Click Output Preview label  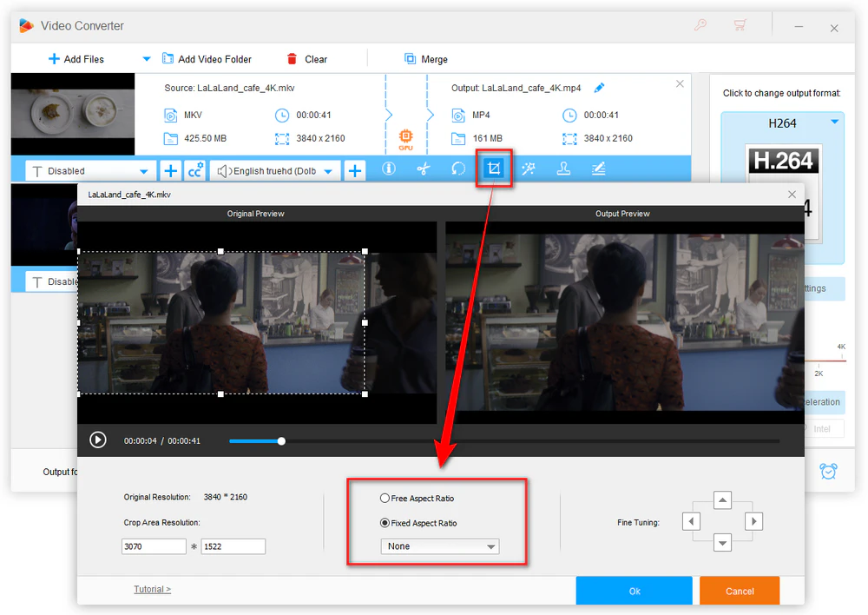tap(622, 214)
